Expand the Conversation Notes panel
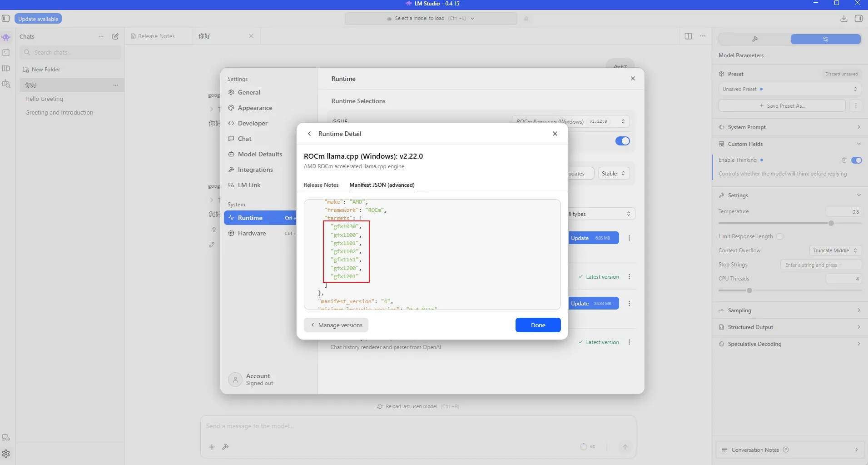868x465 pixels. [789, 450]
